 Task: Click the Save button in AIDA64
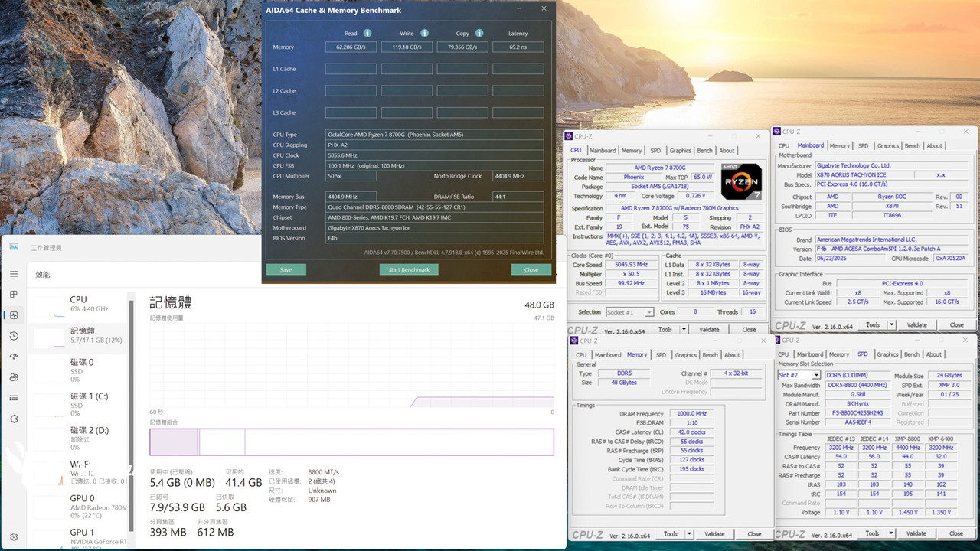point(286,269)
